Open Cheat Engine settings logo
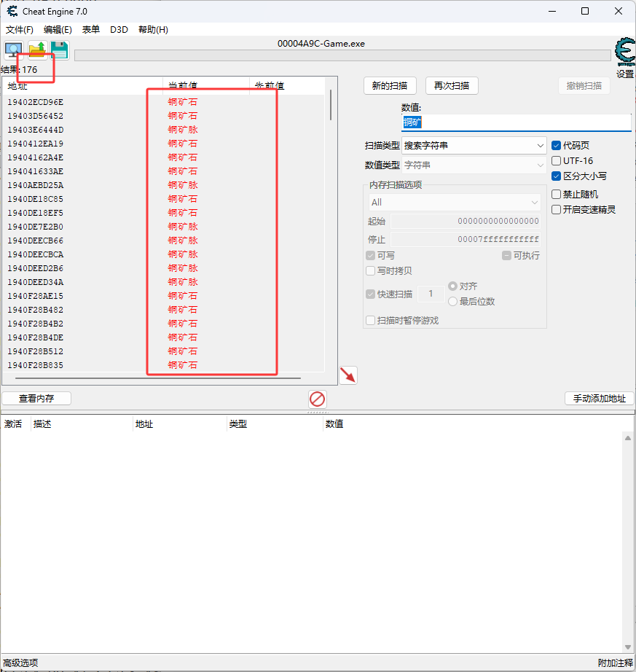The width and height of the screenshot is (636, 672). [x=625, y=52]
